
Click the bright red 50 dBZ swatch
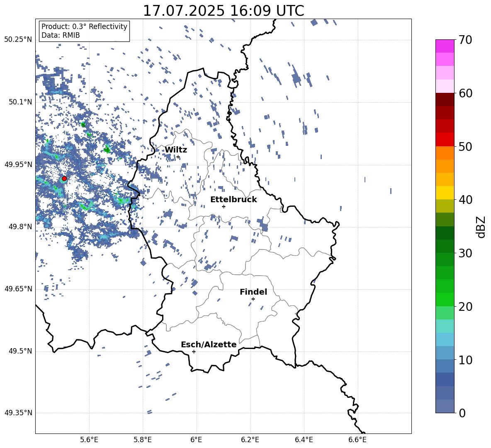click(445, 140)
